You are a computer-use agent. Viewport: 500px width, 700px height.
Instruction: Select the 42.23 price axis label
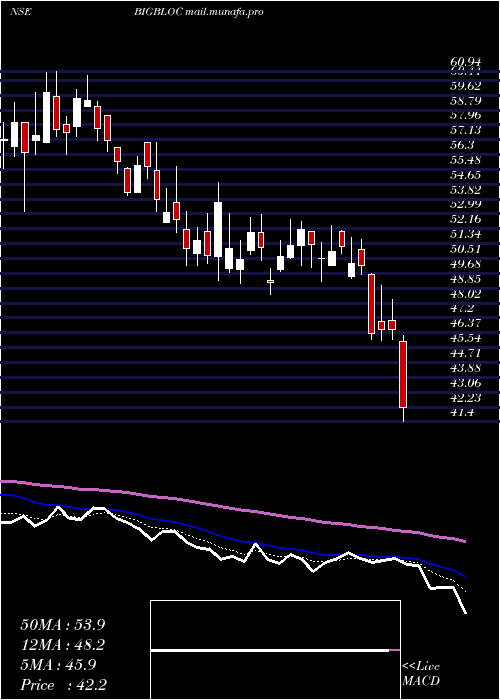point(466,397)
